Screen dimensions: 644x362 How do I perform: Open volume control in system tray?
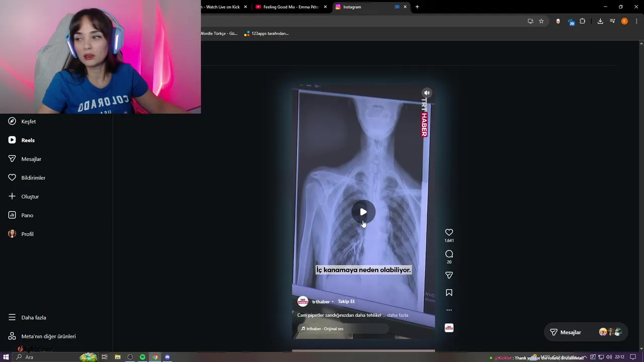(x=609, y=357)
